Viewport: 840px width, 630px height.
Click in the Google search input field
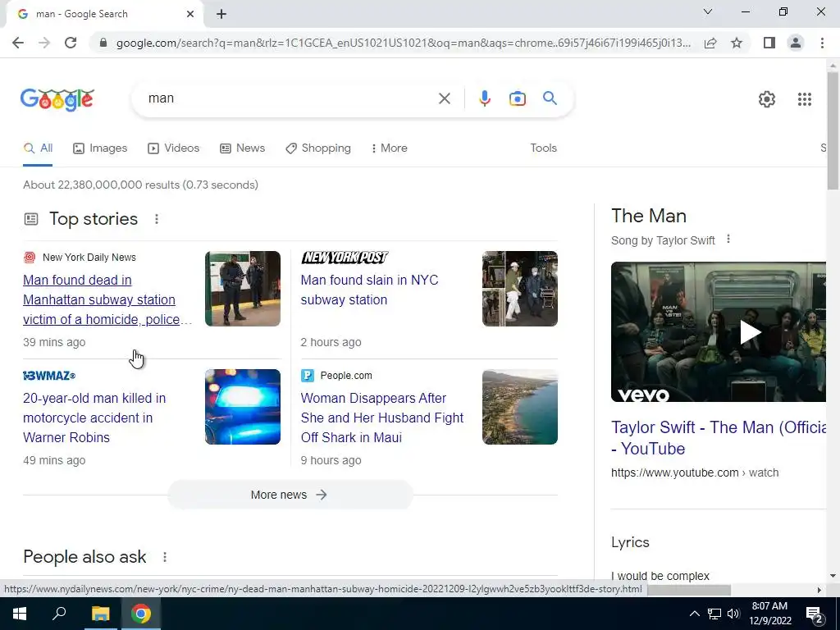290,98
